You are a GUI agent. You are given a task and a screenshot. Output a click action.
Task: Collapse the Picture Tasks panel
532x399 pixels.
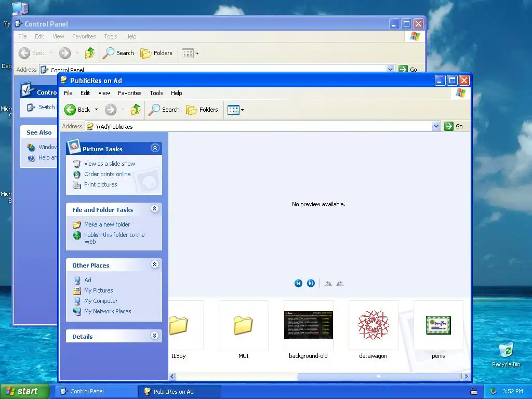pos(155,148)
